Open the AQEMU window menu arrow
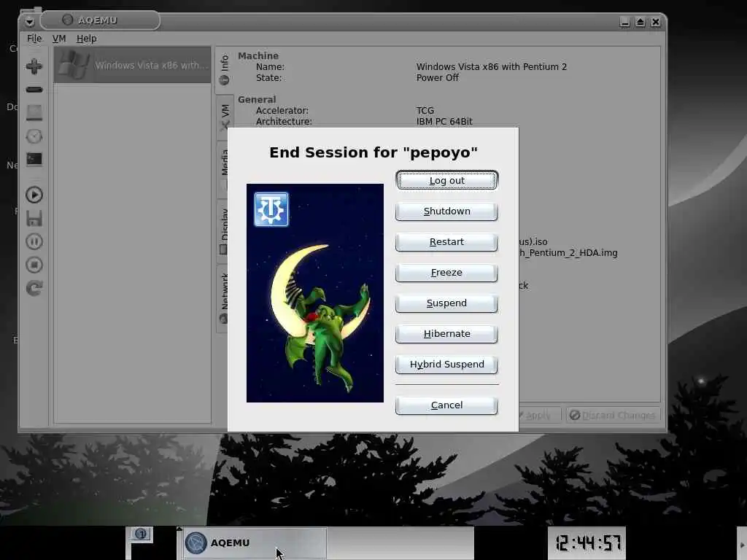 pyautogui.click(x=29, y=21)
